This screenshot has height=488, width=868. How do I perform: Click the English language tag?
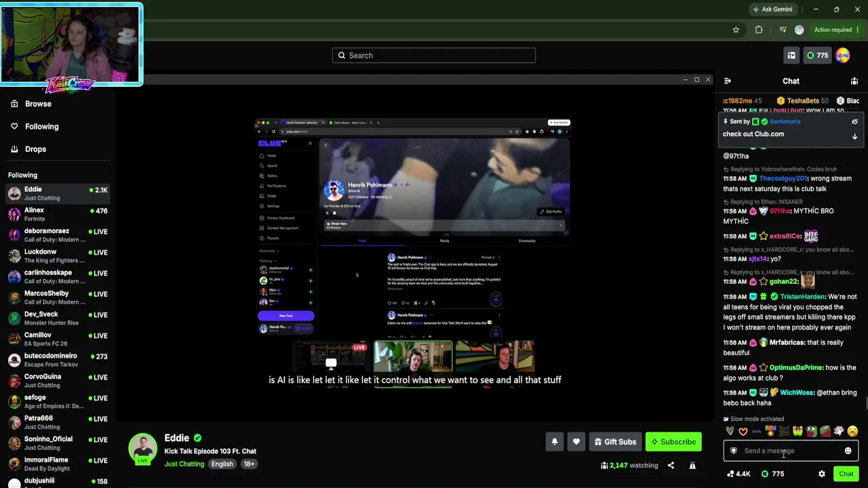pos(222,464)
